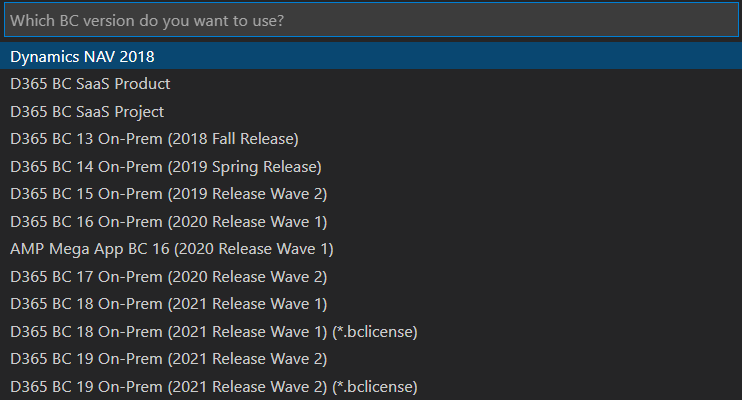Viewport: 742px width, 400px height.
Task: Click 'AMP Mega App' text in list
Action: 57,248
